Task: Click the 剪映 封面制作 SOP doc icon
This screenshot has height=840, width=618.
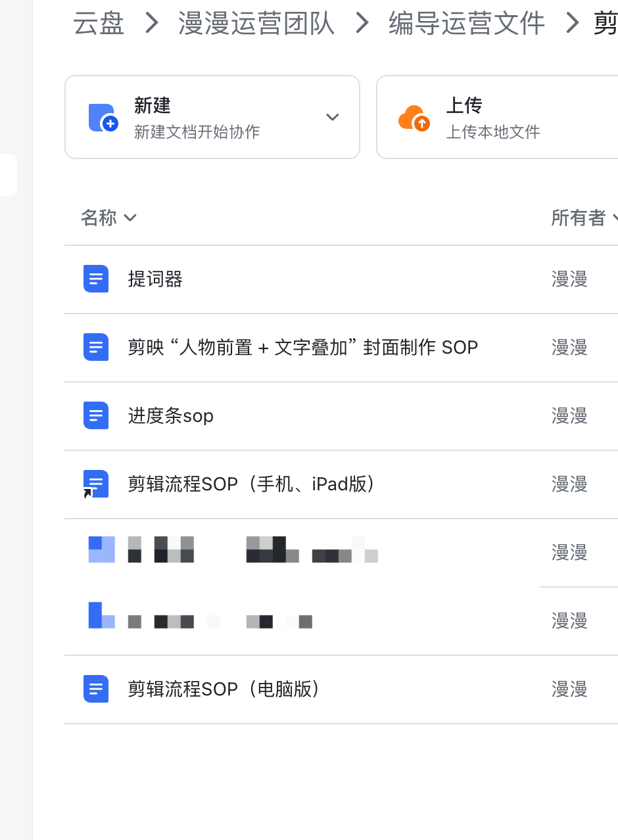Action: (96, 347)
